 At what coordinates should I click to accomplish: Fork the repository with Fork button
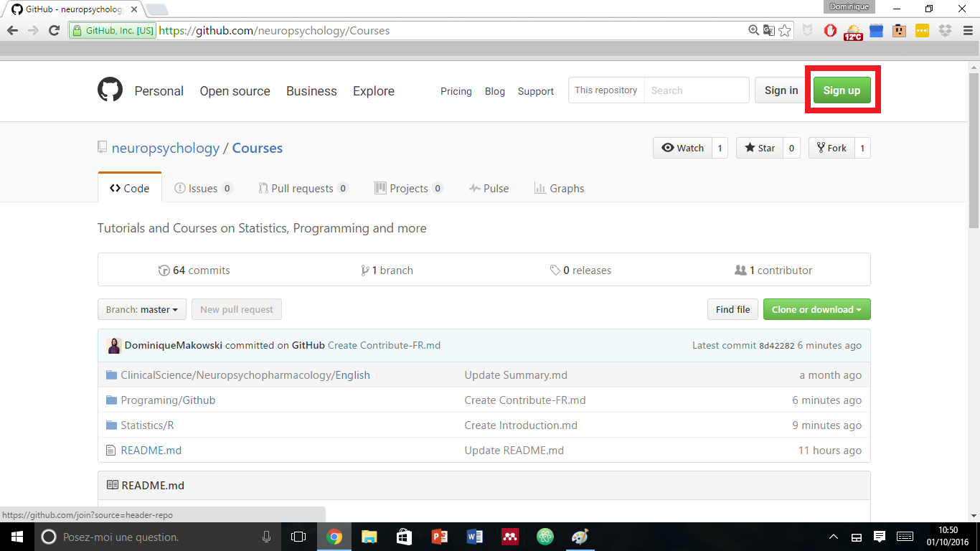pos(831,148)
